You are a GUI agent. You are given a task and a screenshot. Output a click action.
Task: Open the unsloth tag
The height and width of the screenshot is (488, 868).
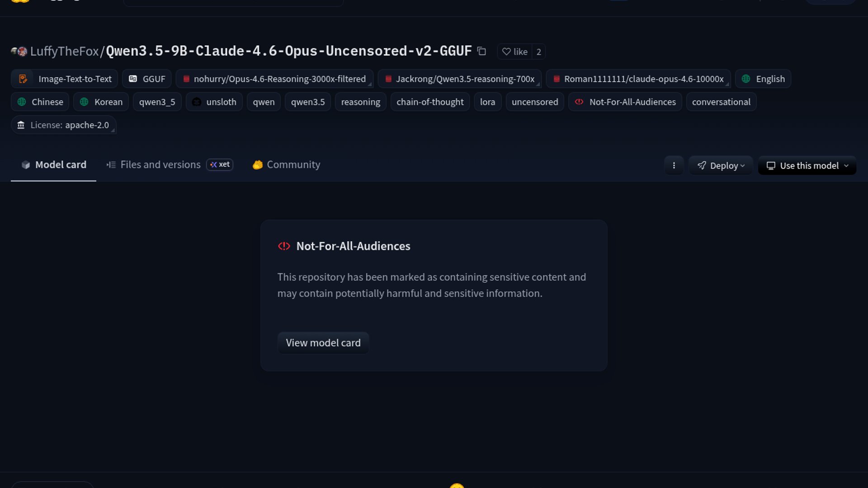pos(214,102)
